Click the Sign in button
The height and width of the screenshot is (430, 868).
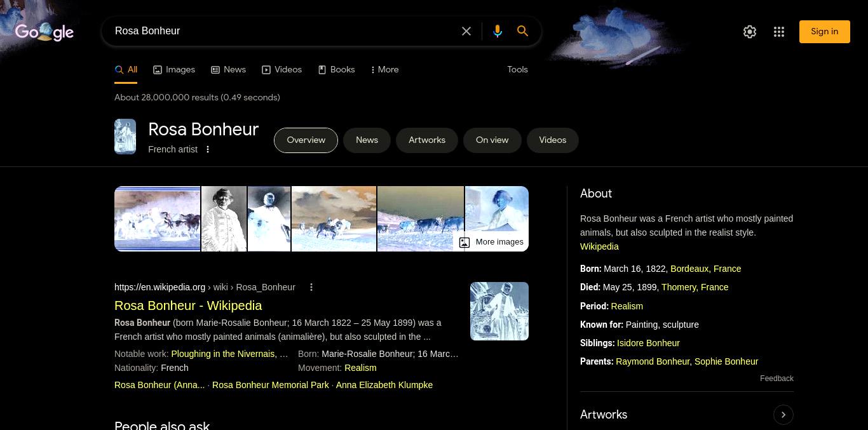point(824,32)
